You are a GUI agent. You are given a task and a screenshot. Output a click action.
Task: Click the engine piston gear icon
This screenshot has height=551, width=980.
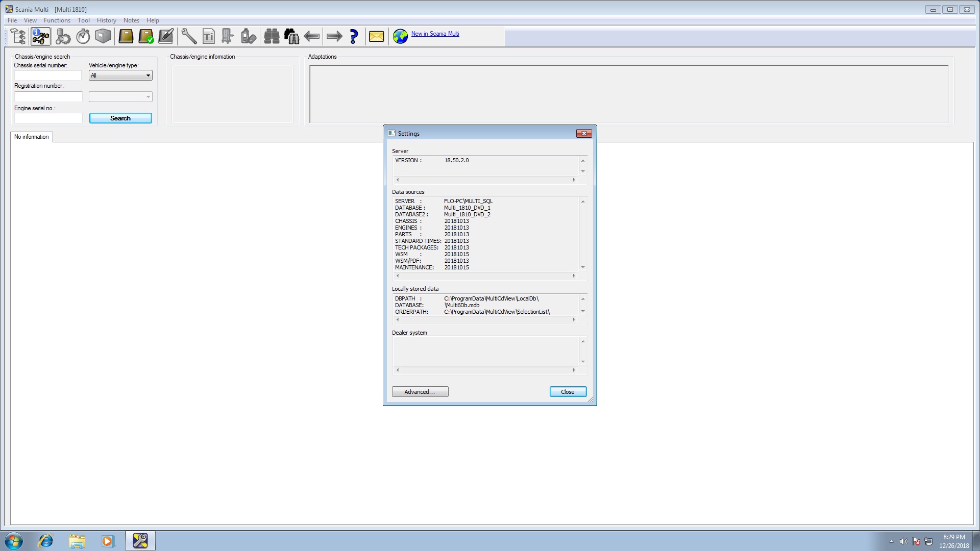click(63, 36)
